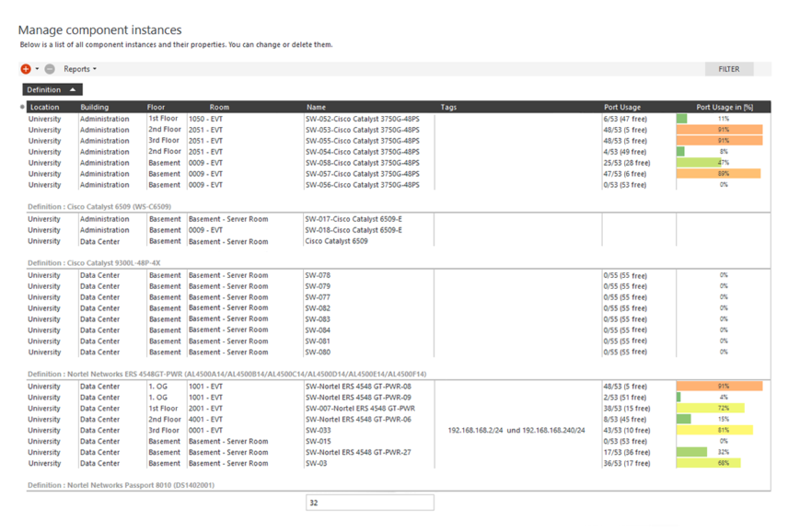Image resolution: width=788 pixels, height=532 pixels.
Task: Click the 81% usage bar for SW-033
Action: (x=714, y=430)
